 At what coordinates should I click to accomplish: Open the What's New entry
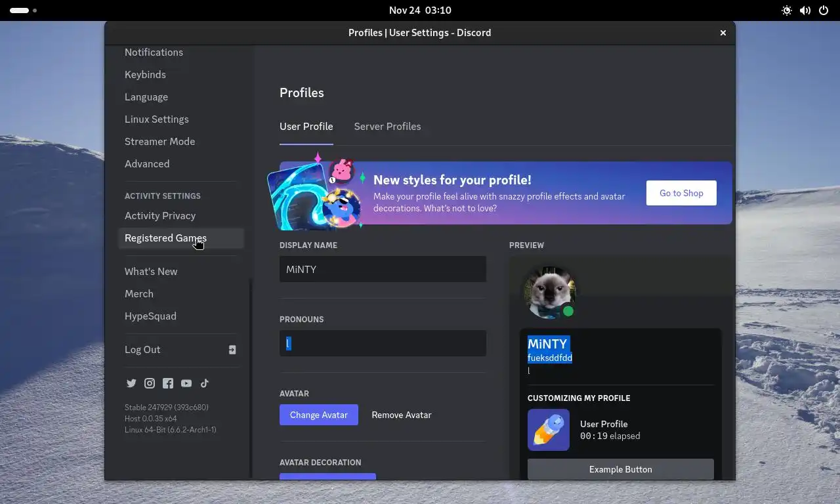[181, 272]
